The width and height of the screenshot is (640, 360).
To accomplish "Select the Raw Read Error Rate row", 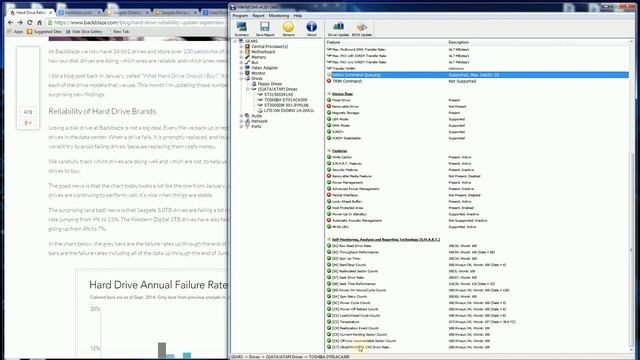I will click(478, 246).
